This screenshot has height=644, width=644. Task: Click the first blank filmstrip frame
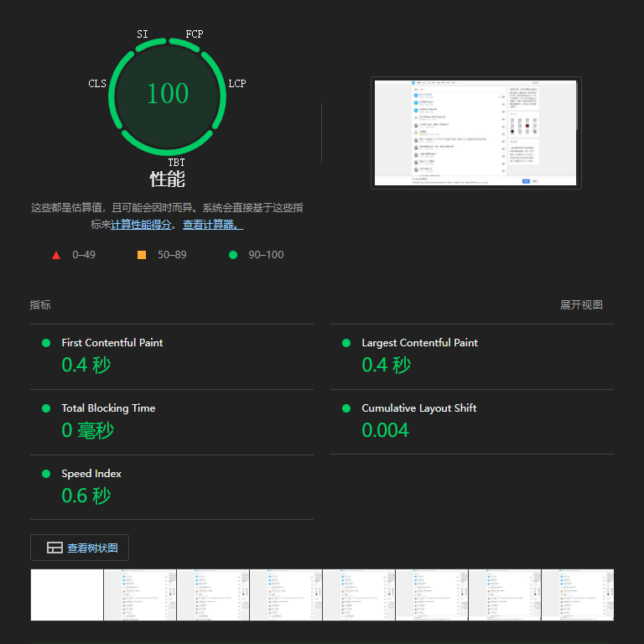pyautogui.click(x=67, y=595)
